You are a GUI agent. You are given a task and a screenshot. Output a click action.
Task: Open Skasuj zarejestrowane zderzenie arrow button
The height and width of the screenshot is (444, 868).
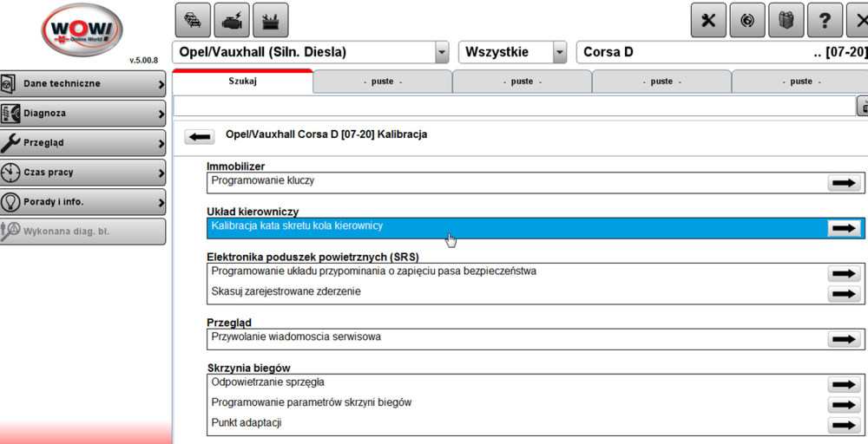(x=843, y=294)
